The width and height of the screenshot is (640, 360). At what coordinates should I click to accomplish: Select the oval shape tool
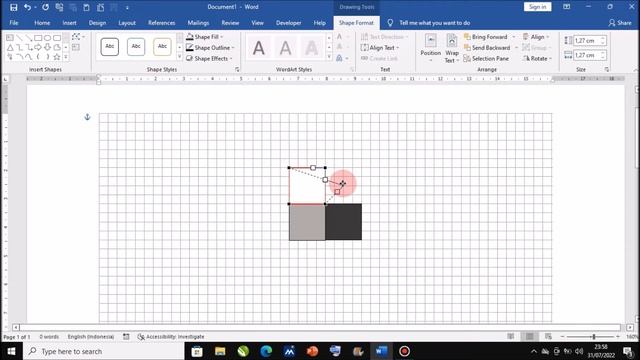[x=47, y=38]
